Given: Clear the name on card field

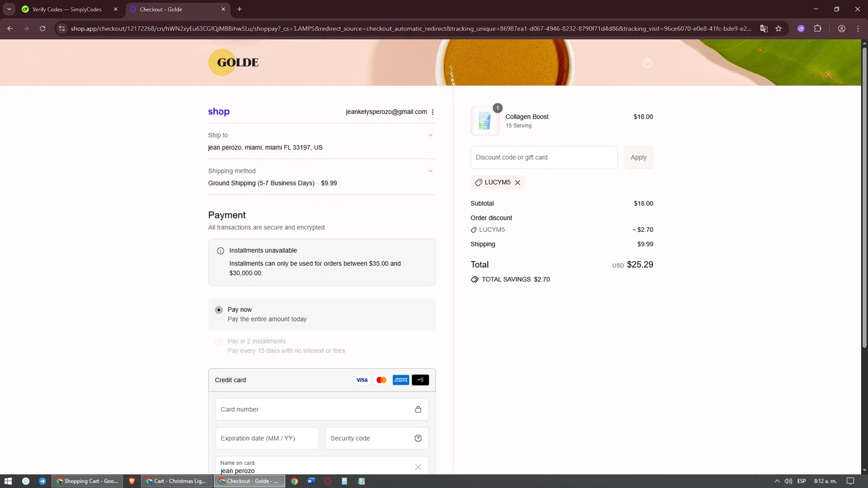Looking at the screenshot, I should pyautogui.click(x=418, y=467).
